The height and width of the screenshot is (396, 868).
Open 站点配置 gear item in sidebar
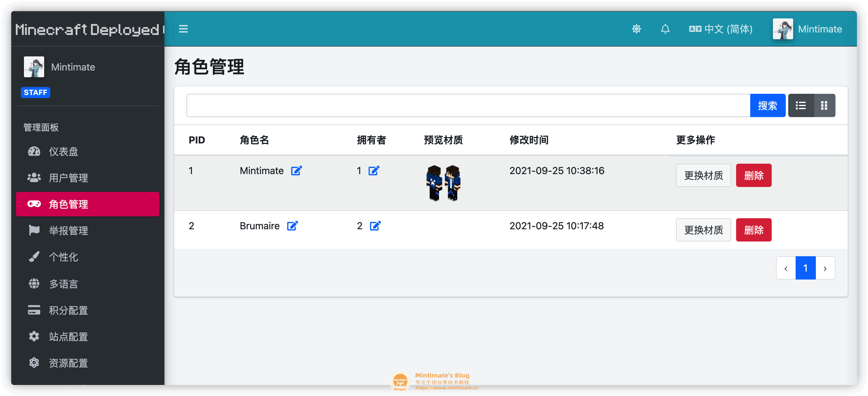pyautogui.click(x=68, y=337)
